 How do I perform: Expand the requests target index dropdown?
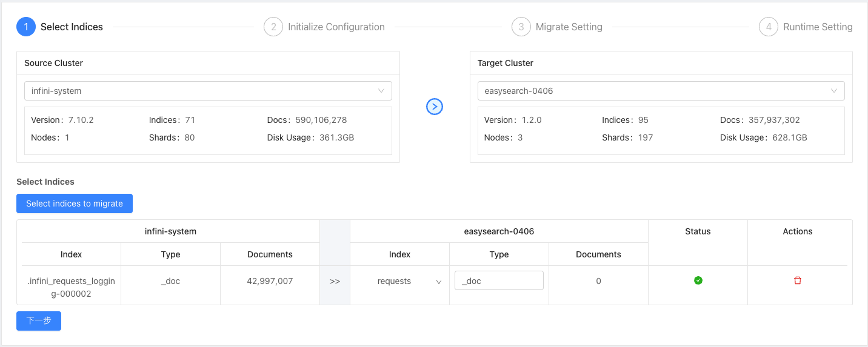(x=400, y=281)
